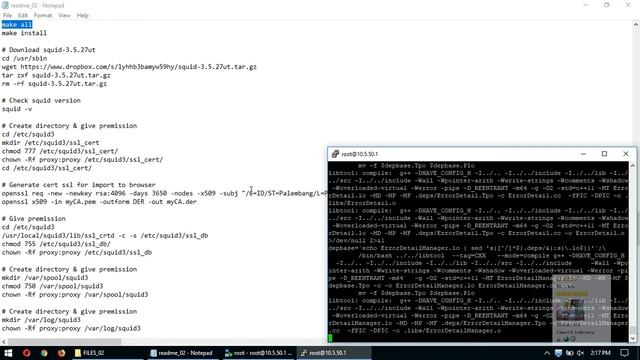
Task: Click 'chown -Rf proxy:proxy /var/log/squid3' line
Action: click(x=71, y=328)
